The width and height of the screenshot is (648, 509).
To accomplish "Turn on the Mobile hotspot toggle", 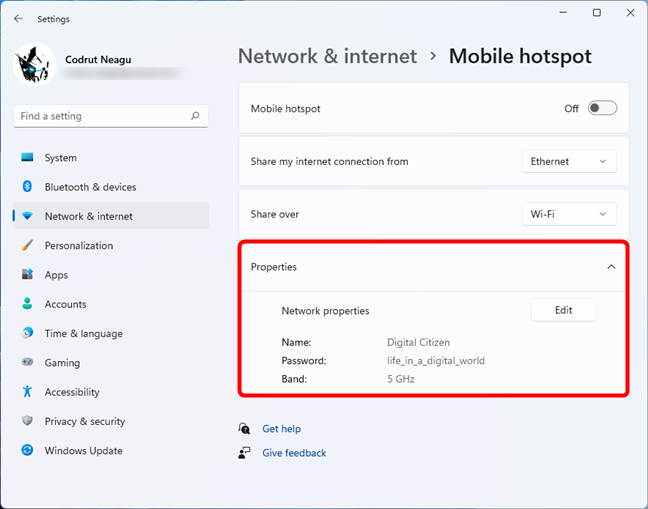I will 602,108.
